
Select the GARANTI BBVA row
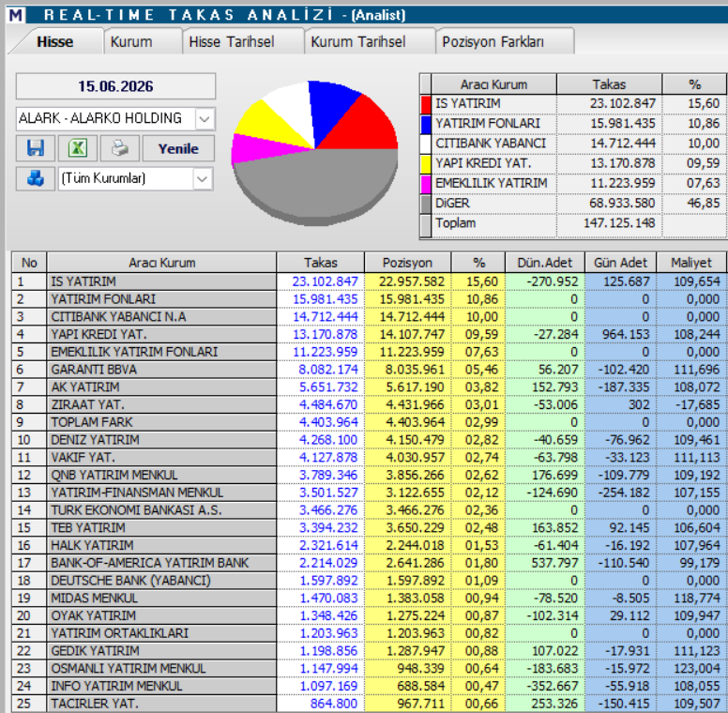(x=370, y=370)
